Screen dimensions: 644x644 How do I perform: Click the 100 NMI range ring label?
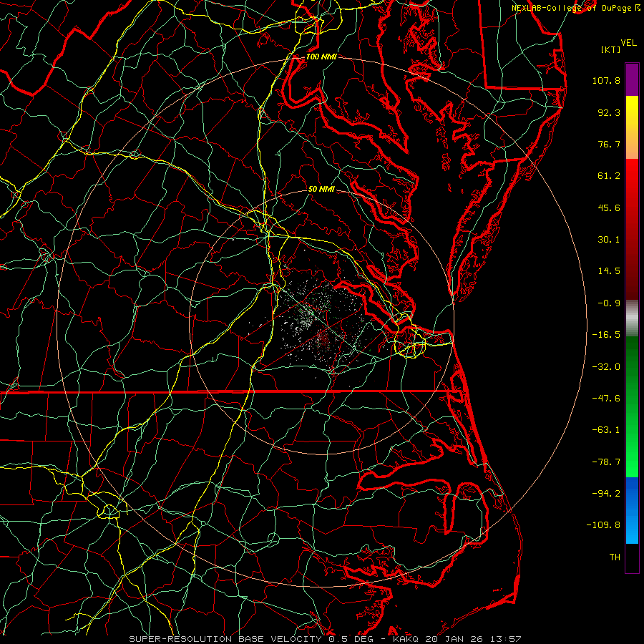(x=321, y=57)
